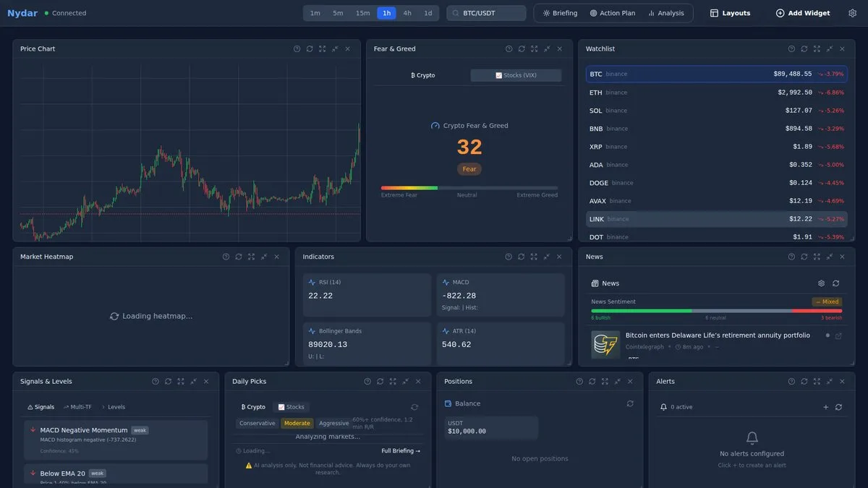Expand Price Chart widget to fullscreen
Screen dimensions: 868x488
(322, 49)
